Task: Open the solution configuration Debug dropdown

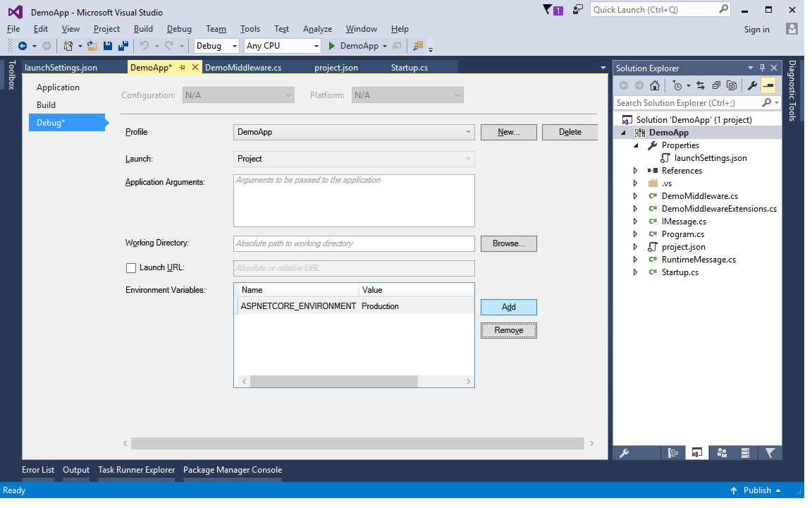Action: tap(216, 46)
